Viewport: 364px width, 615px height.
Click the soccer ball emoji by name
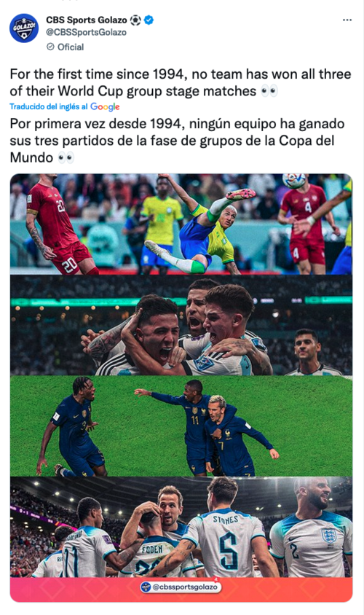coord(135,20)
